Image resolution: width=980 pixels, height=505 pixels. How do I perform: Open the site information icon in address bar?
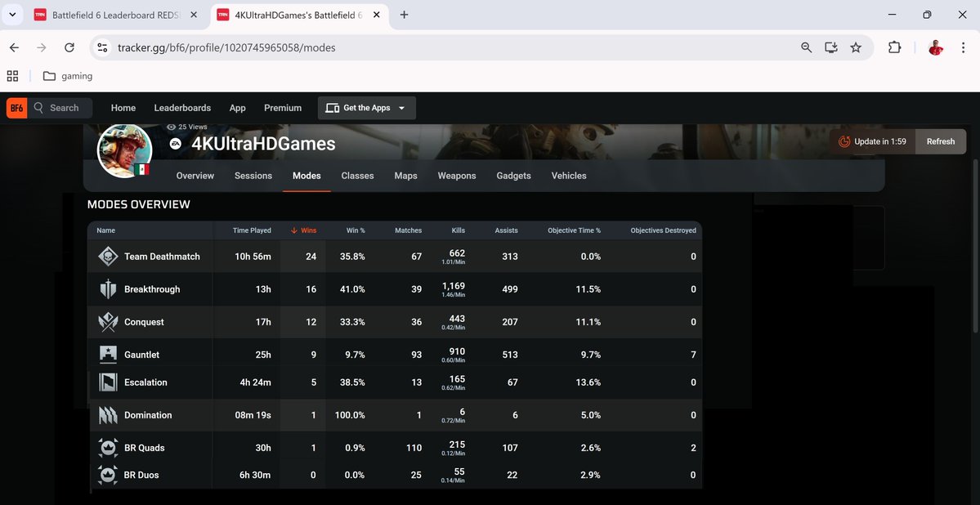102,47
